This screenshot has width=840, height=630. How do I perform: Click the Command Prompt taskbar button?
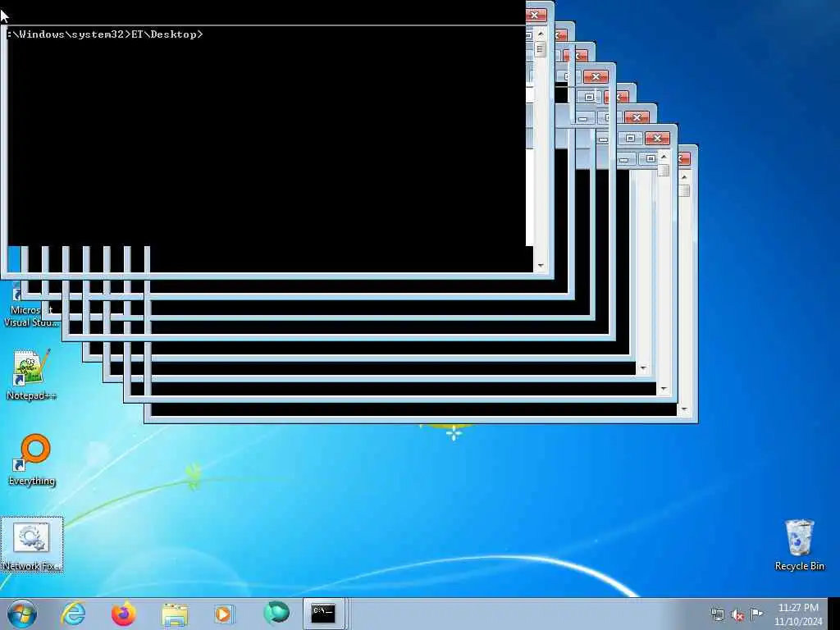click(323, 614)
